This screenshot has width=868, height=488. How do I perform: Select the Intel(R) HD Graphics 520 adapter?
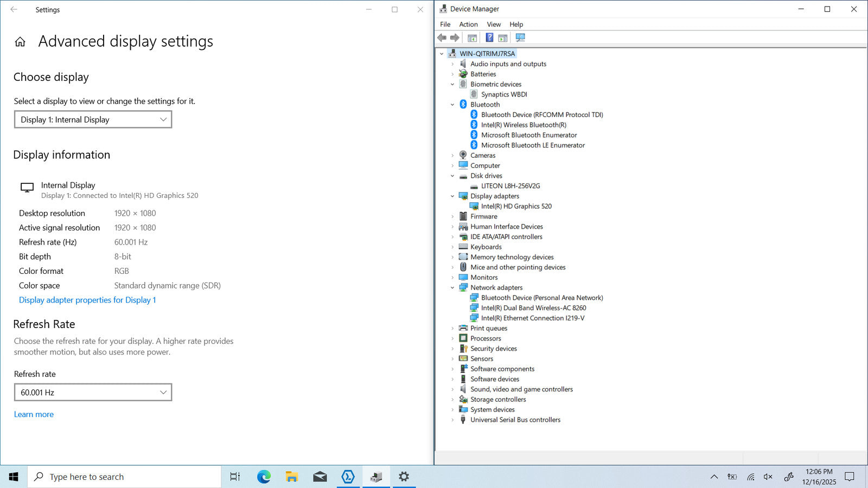click(x=516, y=206)
